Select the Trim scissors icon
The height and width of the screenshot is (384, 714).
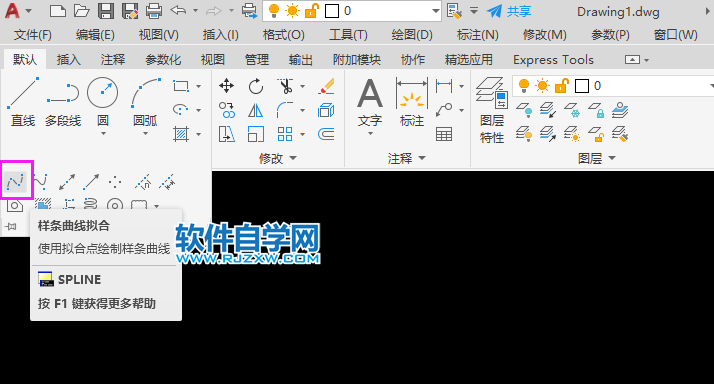pos(285,86)
